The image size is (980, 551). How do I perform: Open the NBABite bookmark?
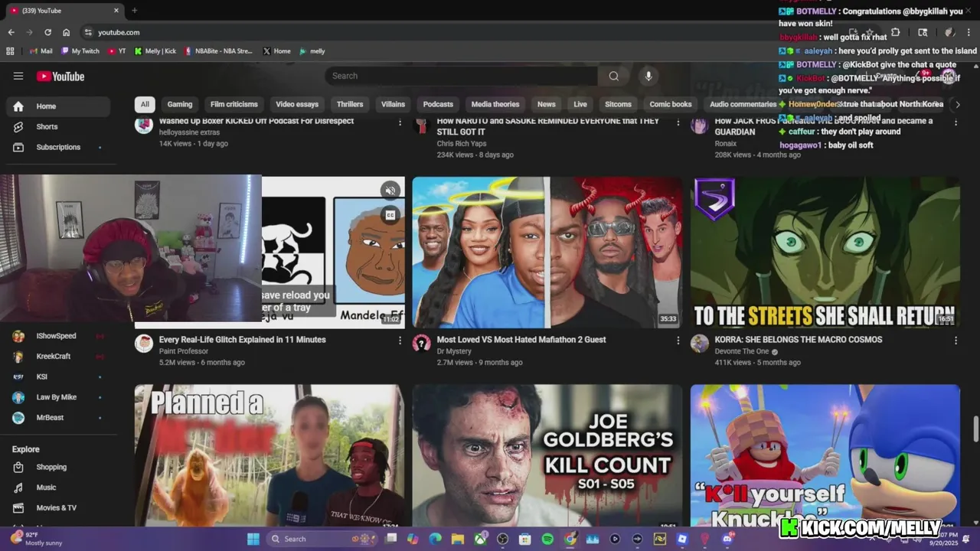pos(218,51)
